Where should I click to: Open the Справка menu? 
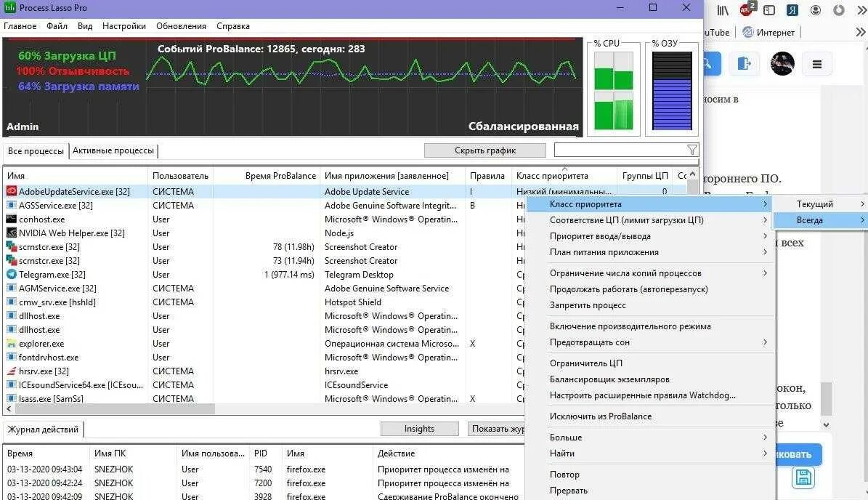point(233,26)
